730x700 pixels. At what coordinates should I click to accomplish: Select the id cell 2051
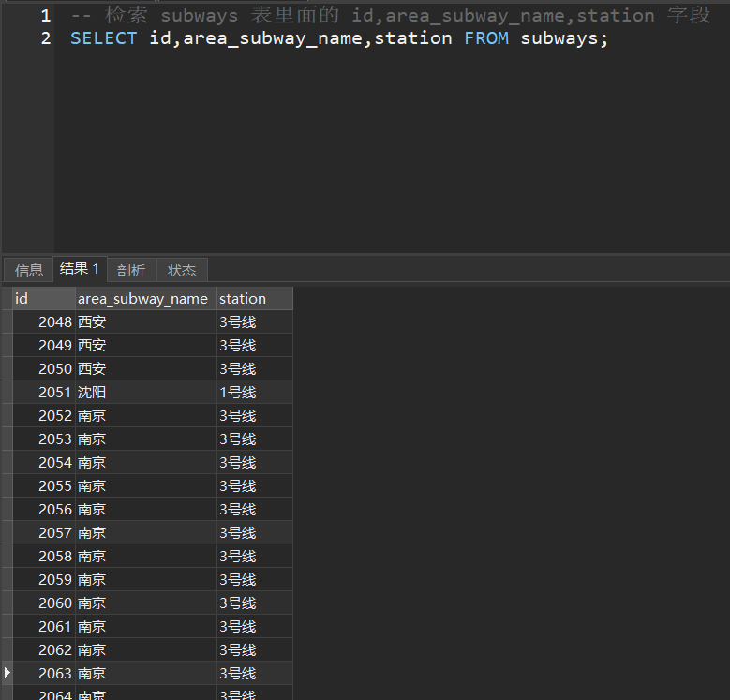44,392
